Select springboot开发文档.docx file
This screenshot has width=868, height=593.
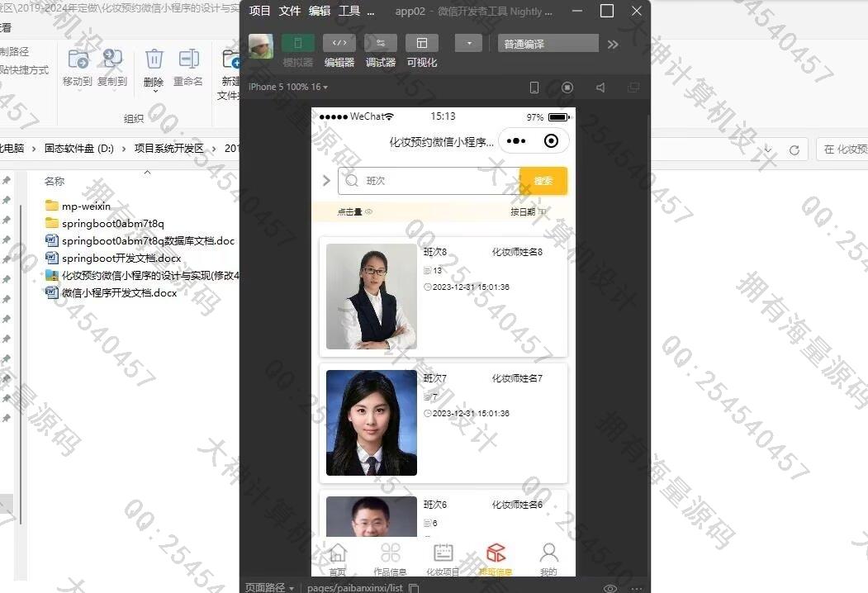pyautogui.click(x=113, y=258)
